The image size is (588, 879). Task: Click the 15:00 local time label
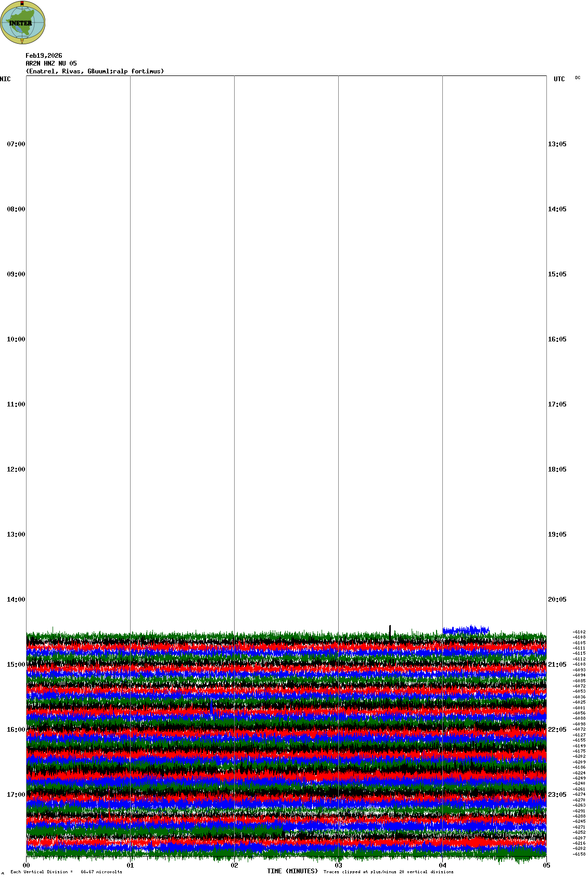16,665
